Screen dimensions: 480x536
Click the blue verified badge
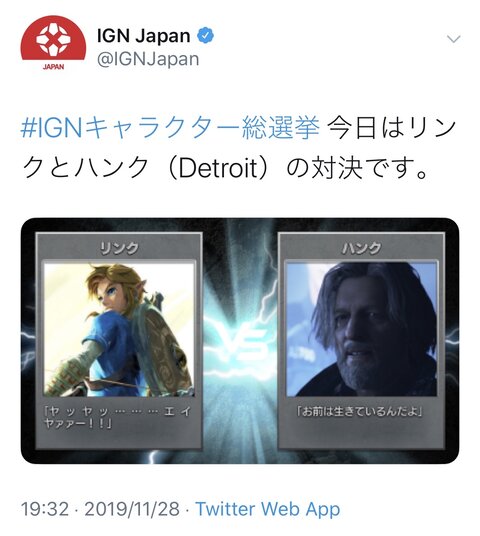[x=205, y=36]
